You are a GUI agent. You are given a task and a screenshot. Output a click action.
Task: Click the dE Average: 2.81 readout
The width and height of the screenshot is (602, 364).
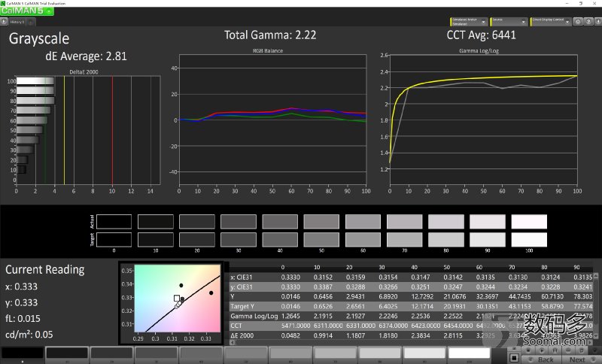86,56
